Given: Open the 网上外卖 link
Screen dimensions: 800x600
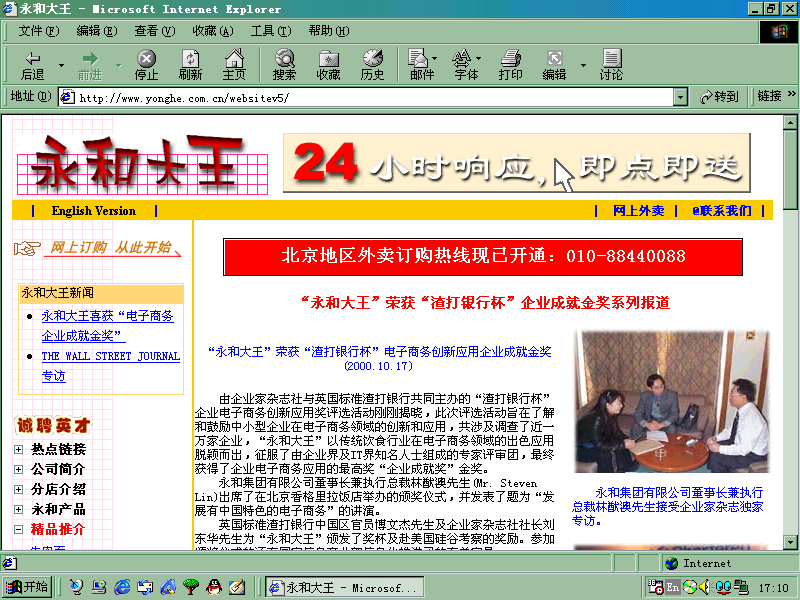Looking at the screenshot, I should (x=638, y=211).
